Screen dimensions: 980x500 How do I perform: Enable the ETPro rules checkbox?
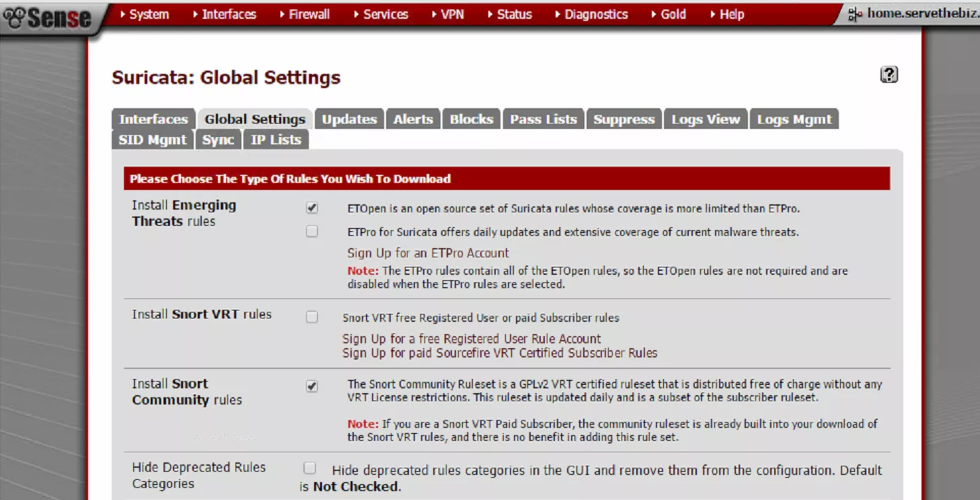point(311,231)
